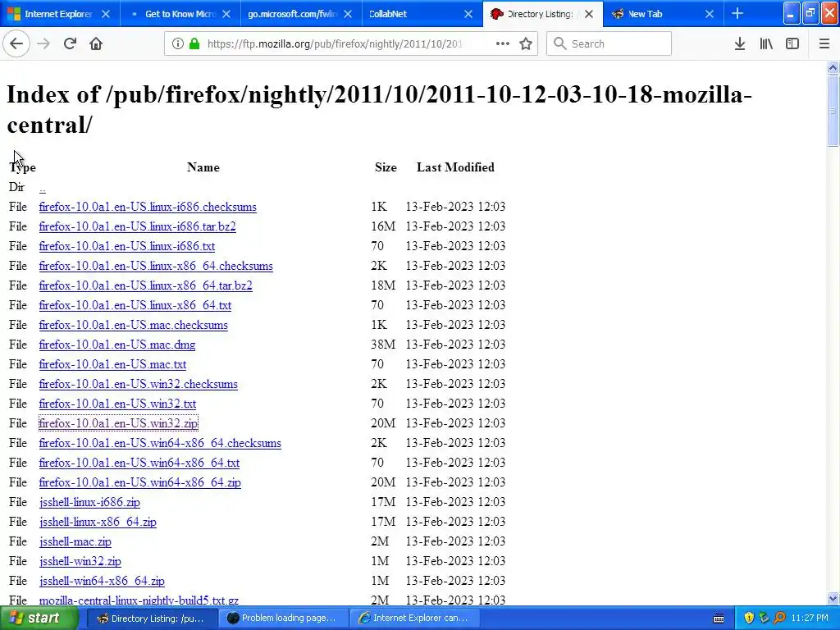Screen dimensions: 840x630
Task: Show site information icon in address bar
Action: [x=177, y=44]
